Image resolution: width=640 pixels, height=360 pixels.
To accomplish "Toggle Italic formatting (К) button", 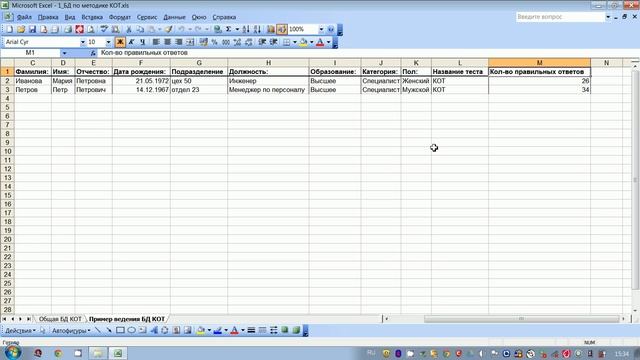I will pos(131,42).
